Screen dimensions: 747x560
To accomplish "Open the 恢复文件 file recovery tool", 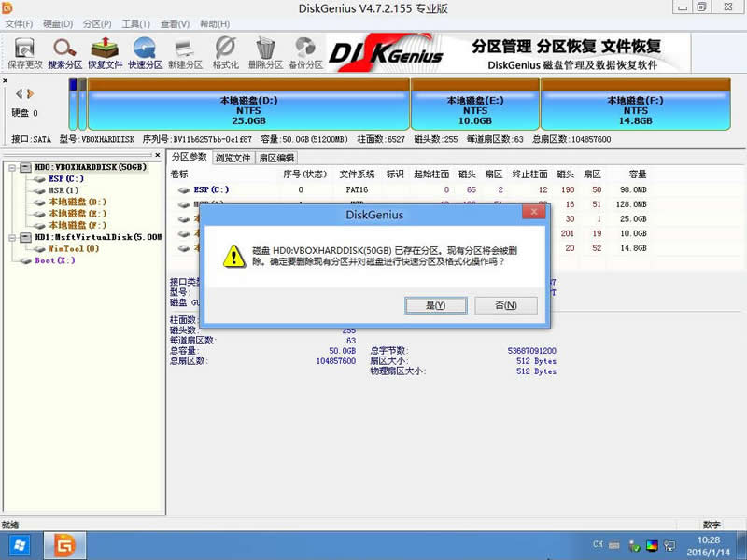I will [105, 52].
